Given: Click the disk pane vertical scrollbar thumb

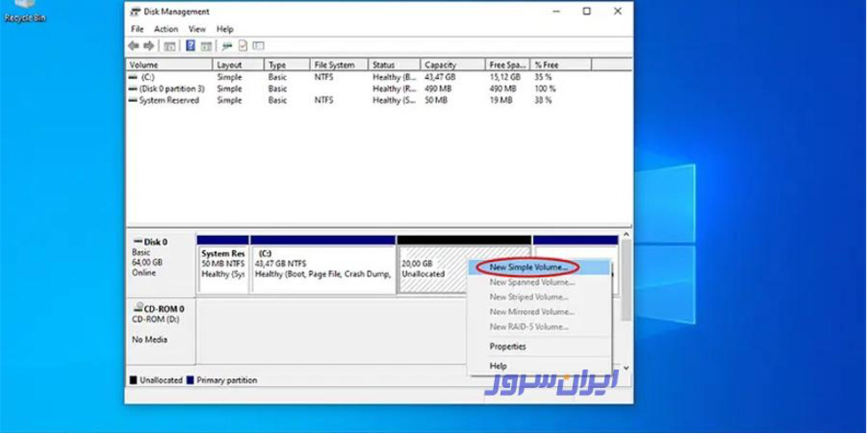Looking at the screenshot, I should [x=626, y=280].
